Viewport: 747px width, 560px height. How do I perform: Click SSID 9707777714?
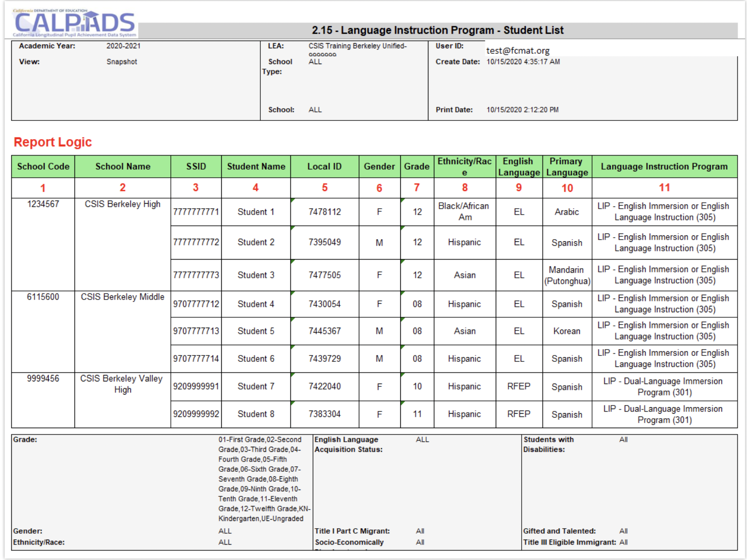(x=196, y=359)
